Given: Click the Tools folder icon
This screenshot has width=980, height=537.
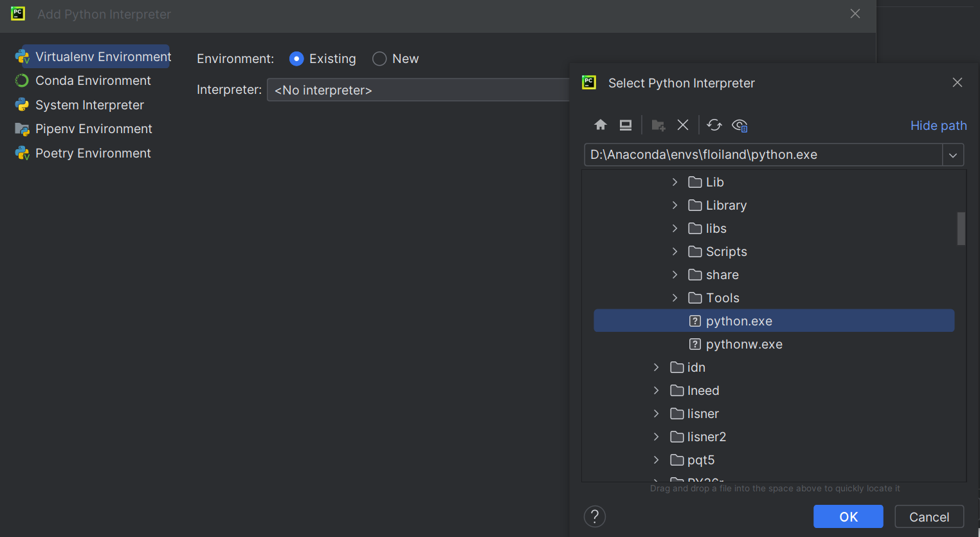Looking at the screenshot, I should point(694,298).
